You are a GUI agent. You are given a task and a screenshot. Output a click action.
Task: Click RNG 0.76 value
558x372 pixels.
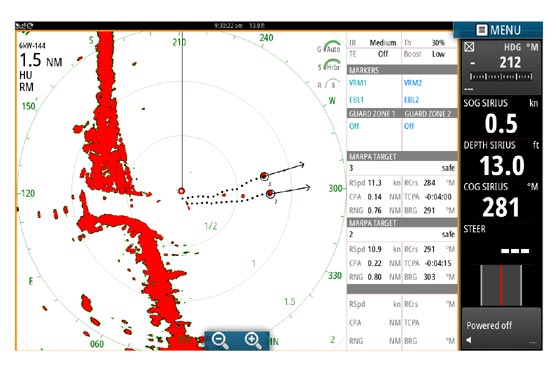pos(374,211)
